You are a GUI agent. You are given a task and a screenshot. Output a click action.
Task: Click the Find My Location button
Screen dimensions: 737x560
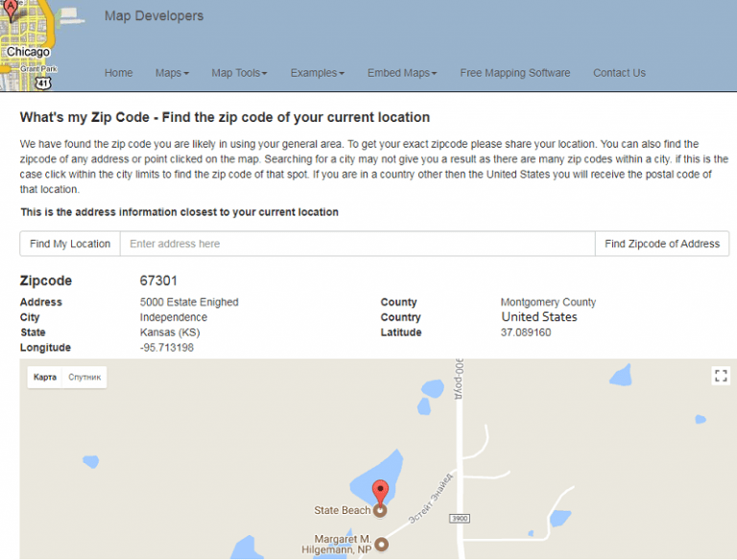pyautogui.click(x=70, y=244)
